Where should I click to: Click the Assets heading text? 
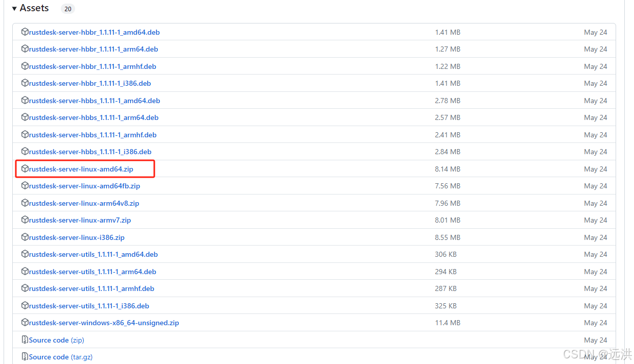[34, 8]
